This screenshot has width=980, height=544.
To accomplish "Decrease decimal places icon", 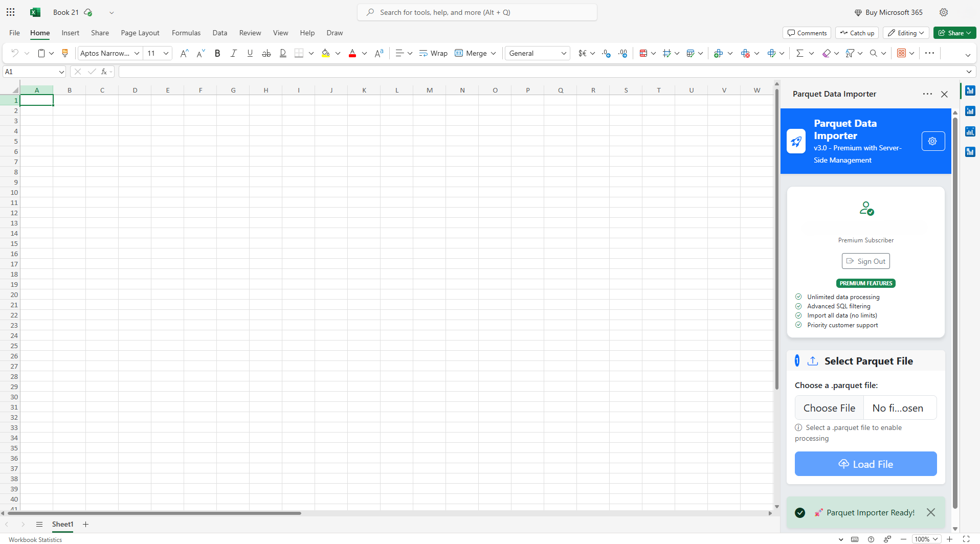I will pyautogui.click(x=606, y=53).
